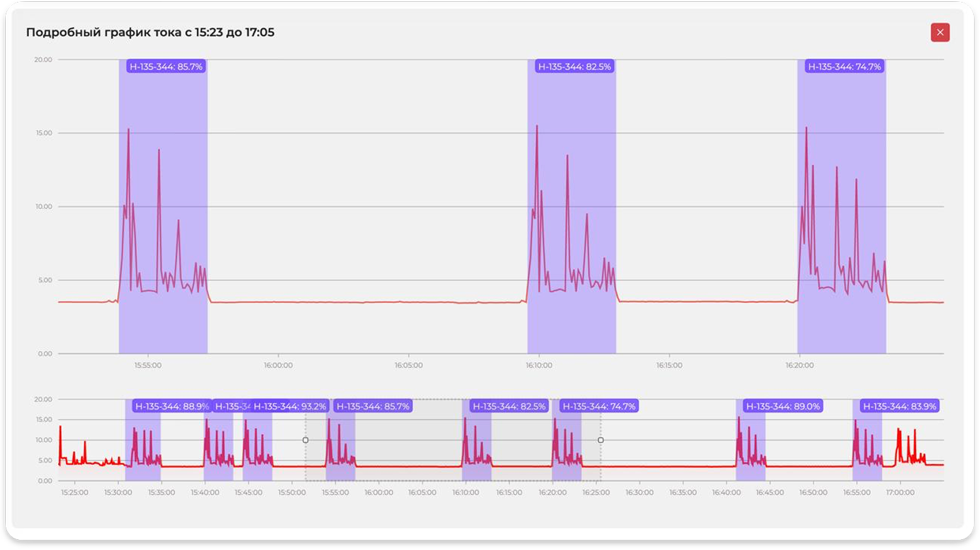Click the 82.5% label in the lower overview chart
The height and width of the screenshot is (550, 980).
(x=509, y=407)
